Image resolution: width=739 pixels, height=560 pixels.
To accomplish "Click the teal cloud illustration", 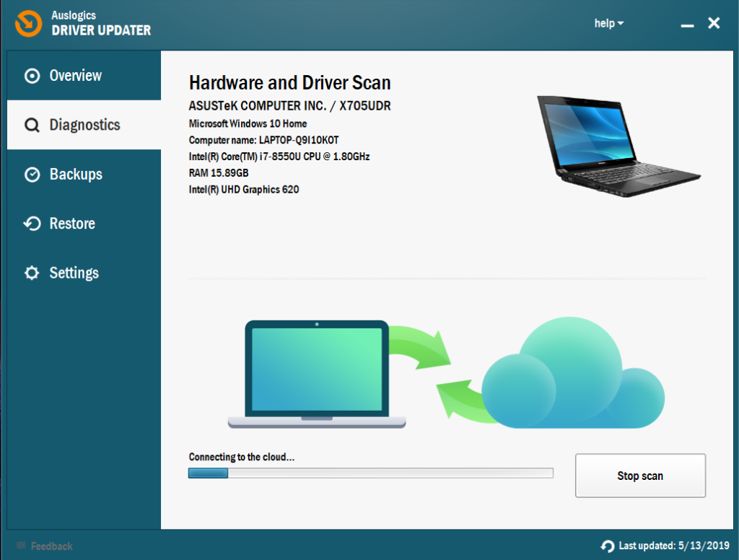I will coord(572,375).
